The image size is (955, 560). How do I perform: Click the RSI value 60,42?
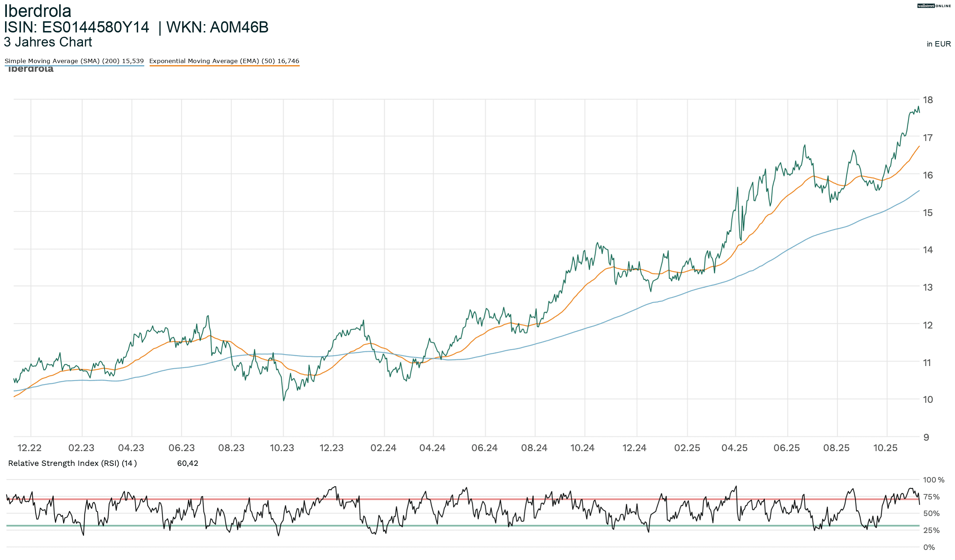(188, 463)
